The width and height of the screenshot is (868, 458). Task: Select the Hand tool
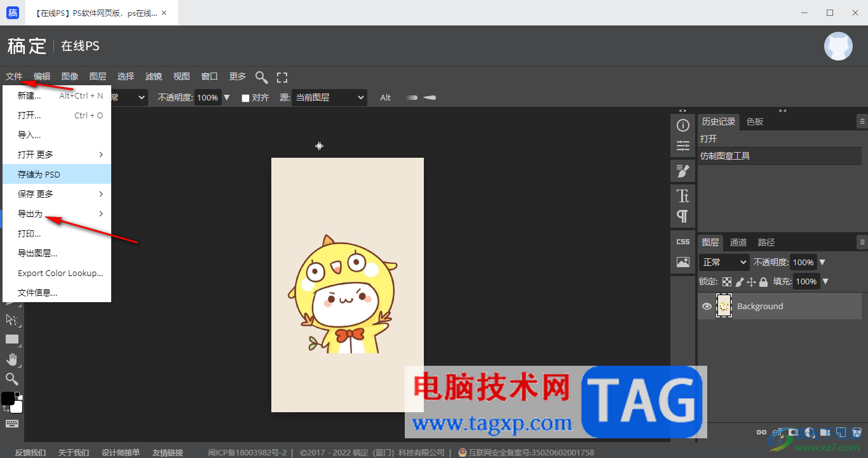pos(12,359)
